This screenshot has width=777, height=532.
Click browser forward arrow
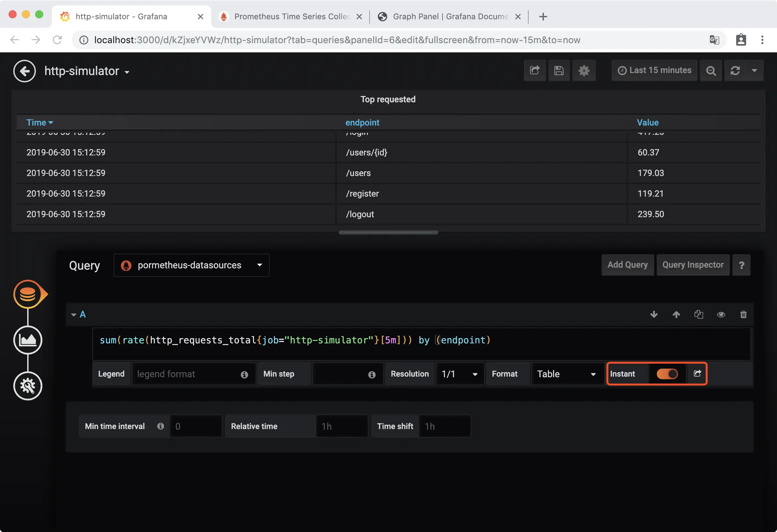pyautogui.click(x=36, y=40)
